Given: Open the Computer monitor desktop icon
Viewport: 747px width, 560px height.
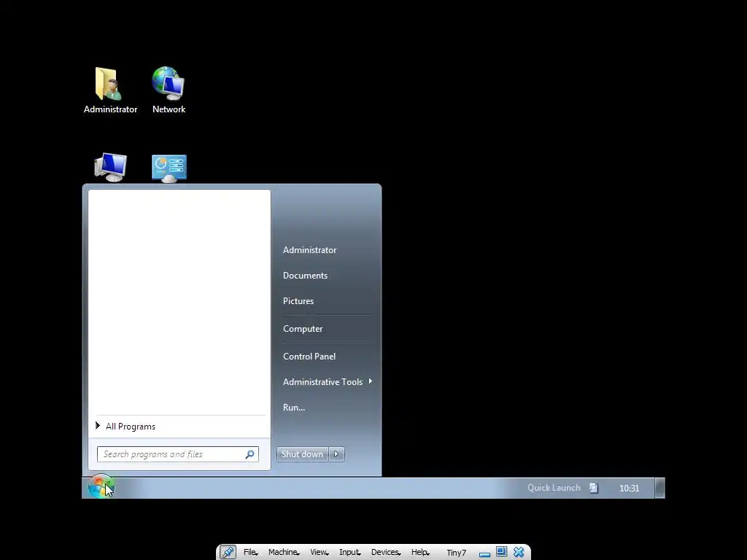Looking at the screenshot, I should click(x=111, y=168).
